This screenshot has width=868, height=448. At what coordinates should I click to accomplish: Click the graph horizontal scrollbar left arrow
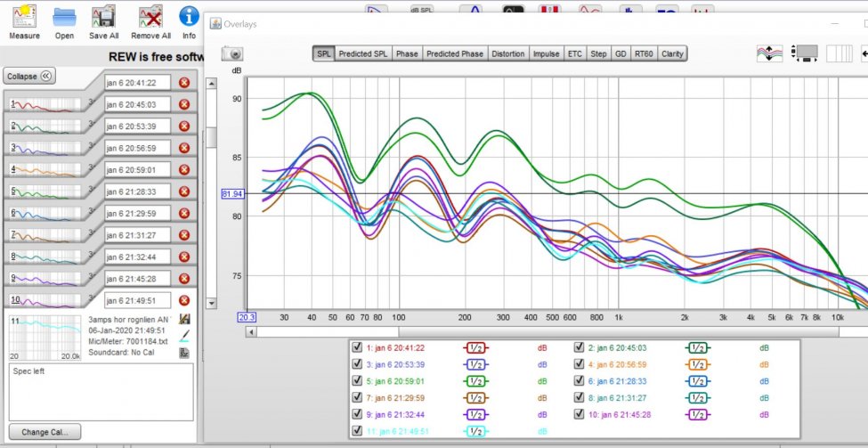pos(253,332)
